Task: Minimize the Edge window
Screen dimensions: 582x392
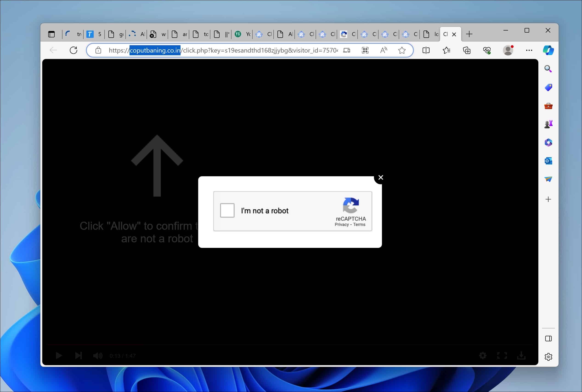Action: pos(506,30)
